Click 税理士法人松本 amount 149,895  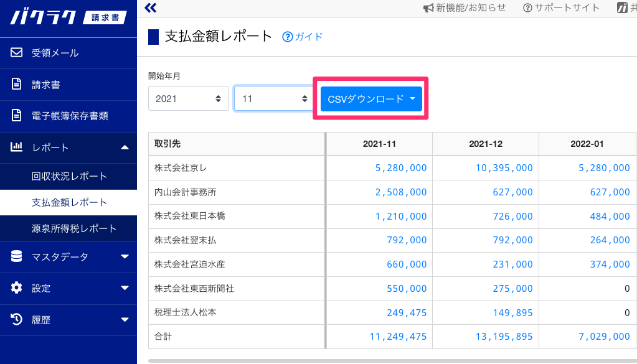[512, 313]
